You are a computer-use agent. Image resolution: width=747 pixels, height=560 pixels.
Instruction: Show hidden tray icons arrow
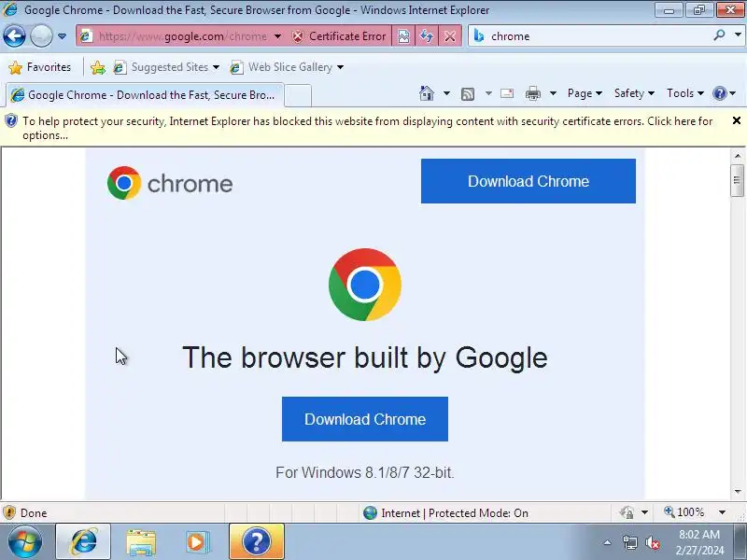pyautogui.click(x=608, y=542)
